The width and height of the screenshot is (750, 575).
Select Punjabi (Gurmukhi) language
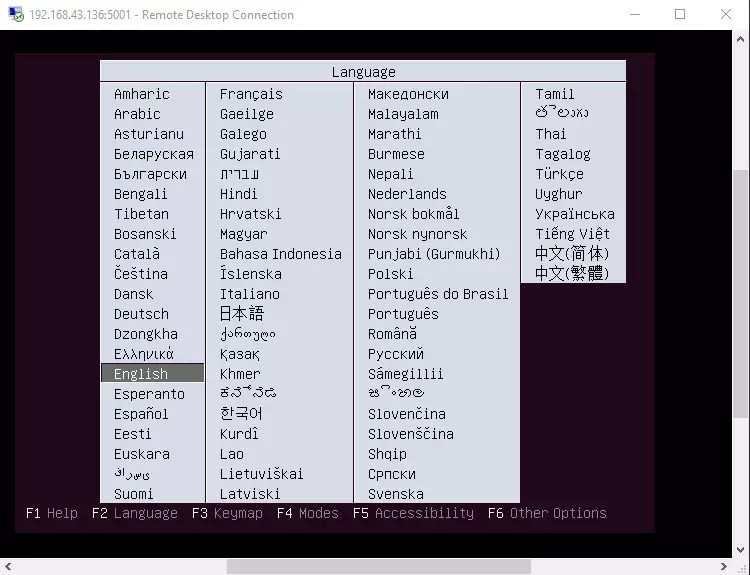click(434, 254)
